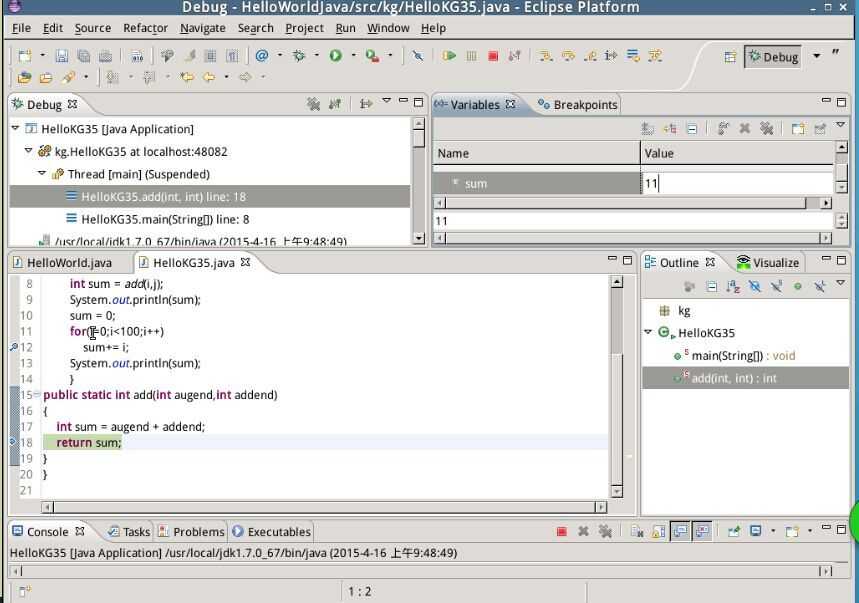Toggle Hide Local Types in Outline

(820, 286)
